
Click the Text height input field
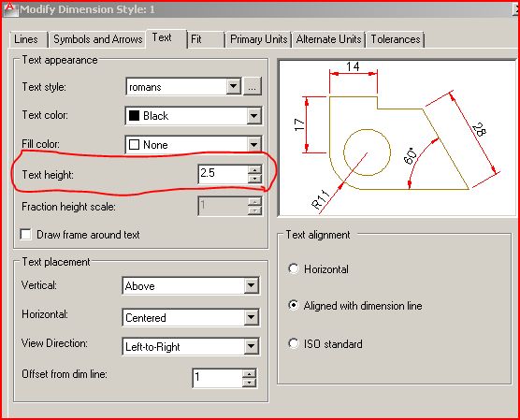[x=223, y=173]
